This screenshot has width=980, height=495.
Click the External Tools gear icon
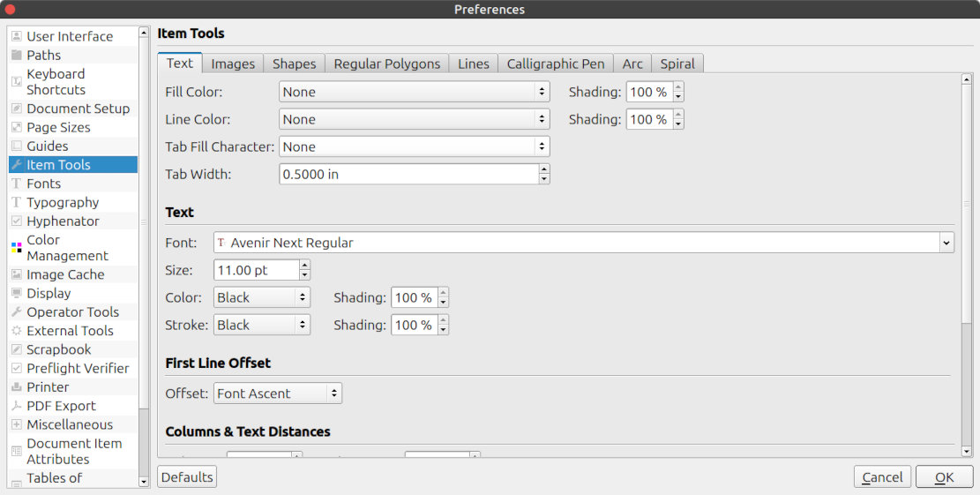17,331
